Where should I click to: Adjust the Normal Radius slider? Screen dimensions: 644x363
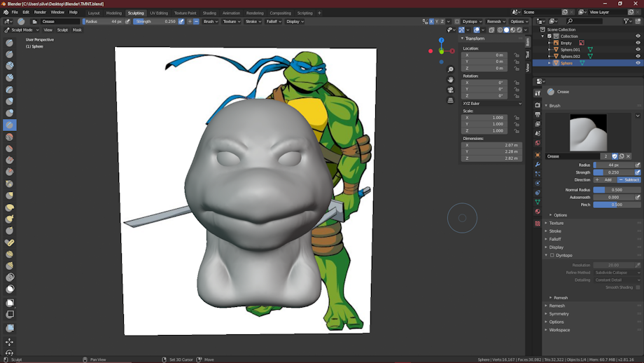(617, 190)
